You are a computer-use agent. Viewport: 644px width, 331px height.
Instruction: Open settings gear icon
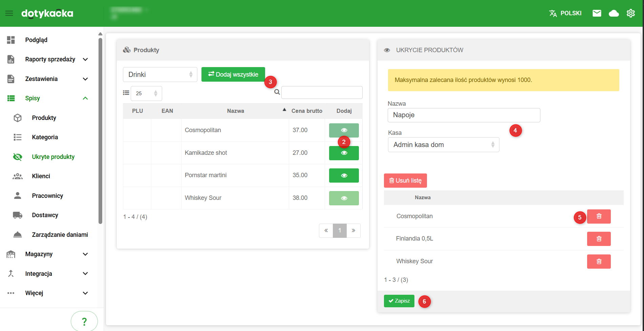coord(630,13)
